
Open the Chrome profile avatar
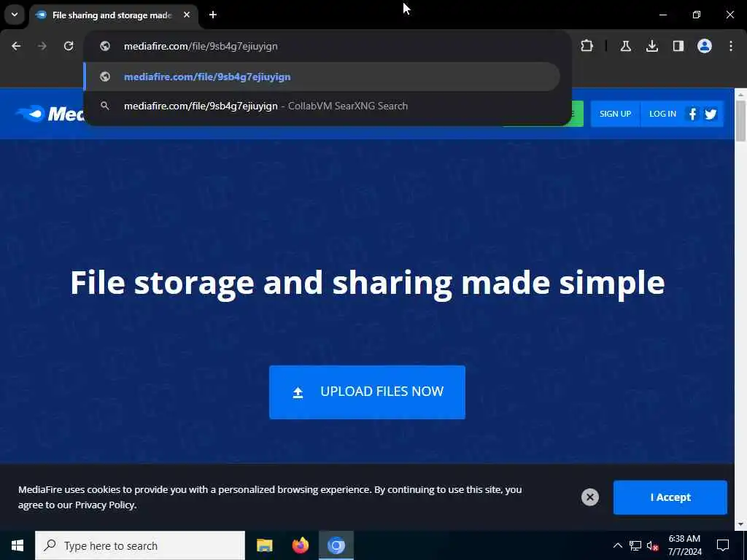point(705,46)
